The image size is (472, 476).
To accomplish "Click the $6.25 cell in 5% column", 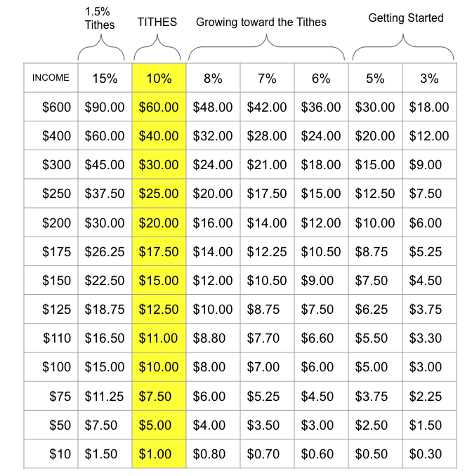I will pyautogui.click(x=375, y=309).
